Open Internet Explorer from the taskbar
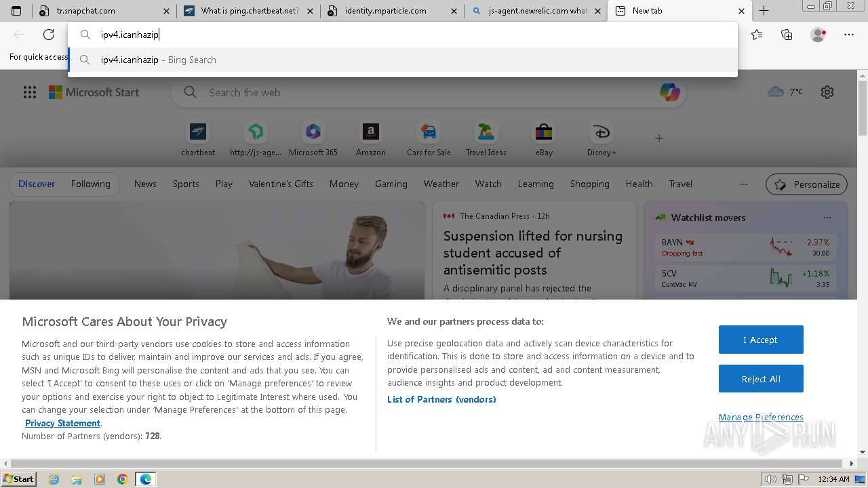 pyautogui.click(x=54, y=479)
